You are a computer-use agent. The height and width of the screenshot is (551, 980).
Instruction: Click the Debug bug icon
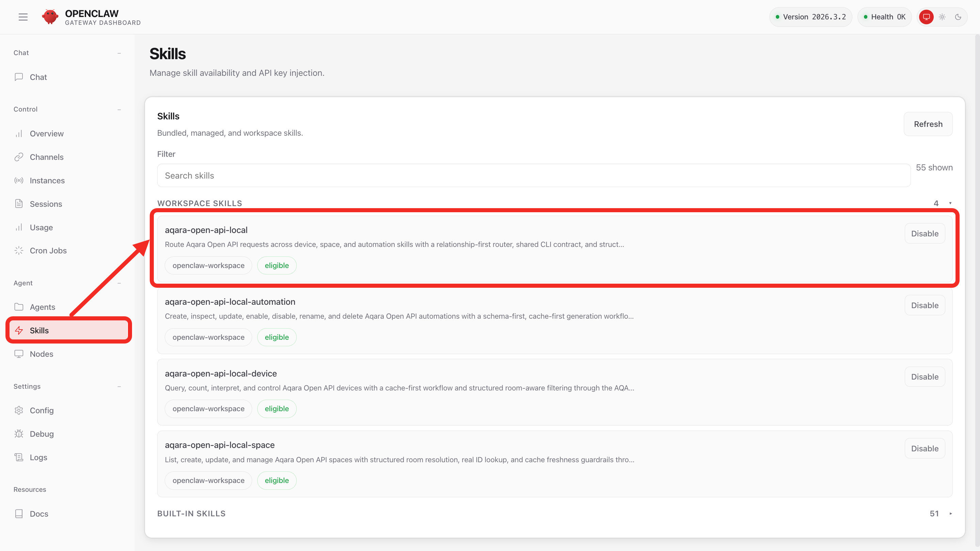(19, 434)
